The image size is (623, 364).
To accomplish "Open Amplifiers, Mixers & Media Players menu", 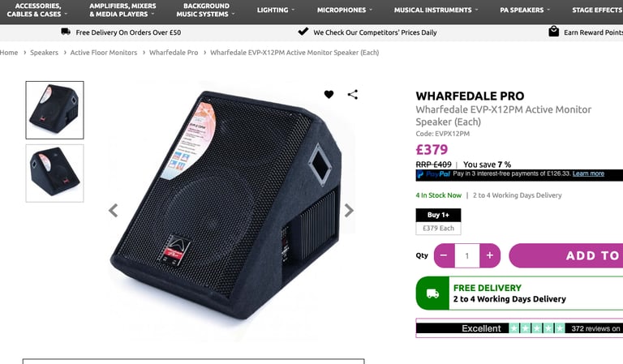I will (x=122, y=11).
